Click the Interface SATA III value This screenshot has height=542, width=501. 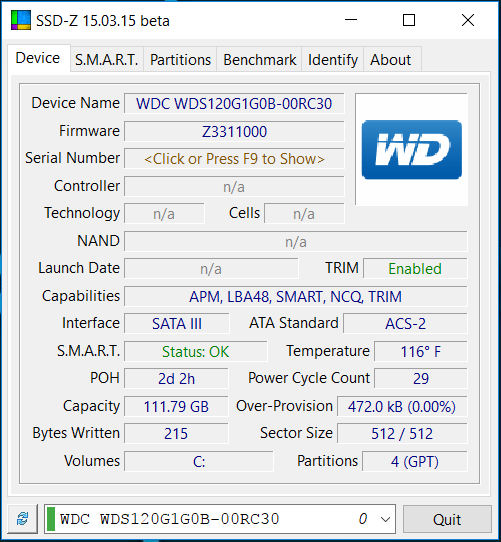point(177,324)
